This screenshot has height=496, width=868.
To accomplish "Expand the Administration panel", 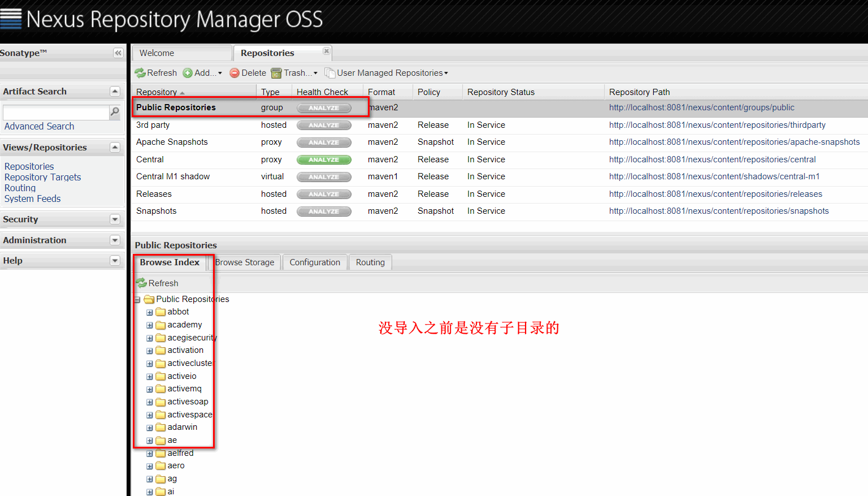I will 115,240.
